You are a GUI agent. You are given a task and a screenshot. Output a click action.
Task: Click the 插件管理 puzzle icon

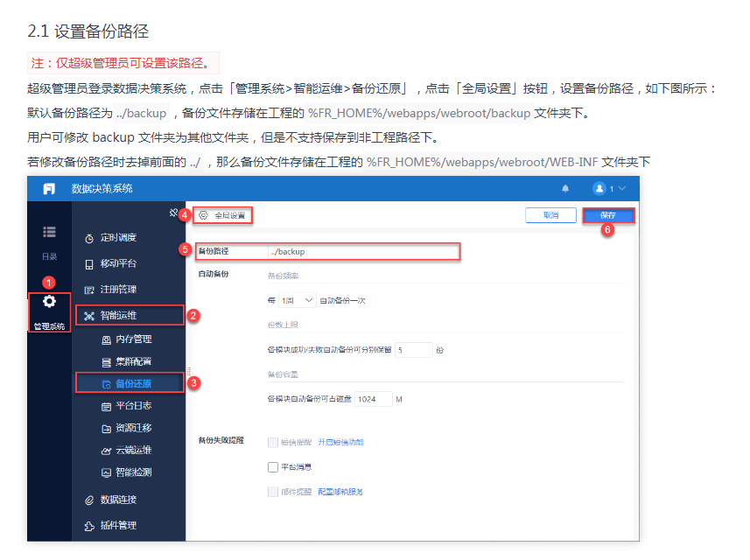(x=89, y=526)
